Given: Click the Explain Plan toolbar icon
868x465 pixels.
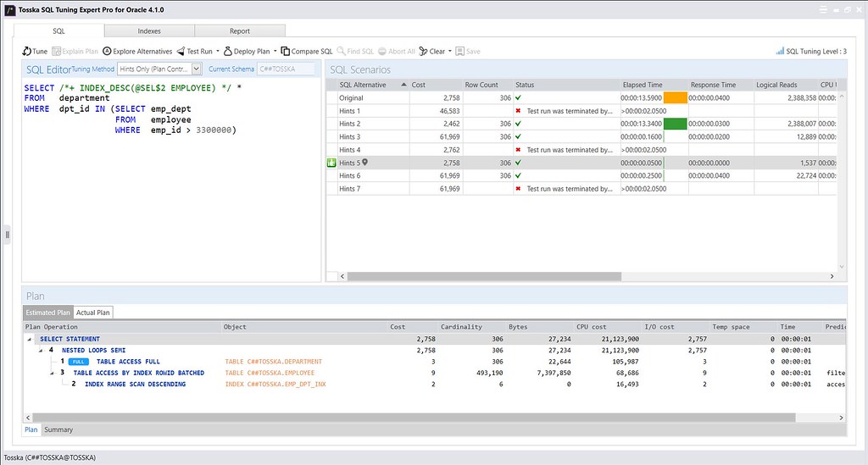Looking at the screenshot, I should (x=56, y=52).
